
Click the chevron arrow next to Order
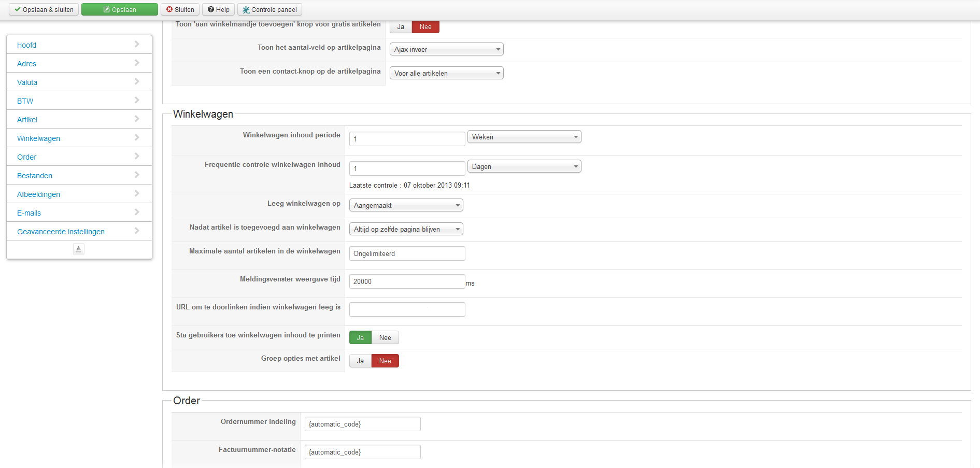coord(137,156)
